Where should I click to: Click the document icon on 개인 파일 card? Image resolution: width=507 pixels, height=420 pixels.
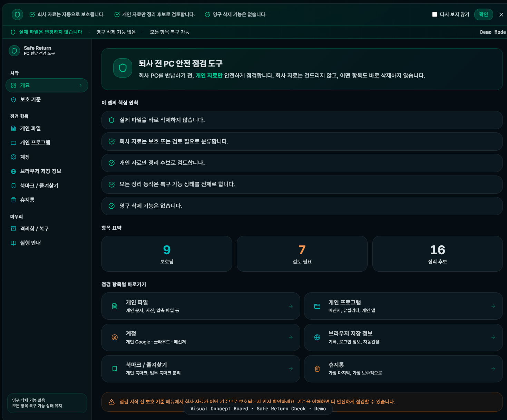tap(115, 306)
